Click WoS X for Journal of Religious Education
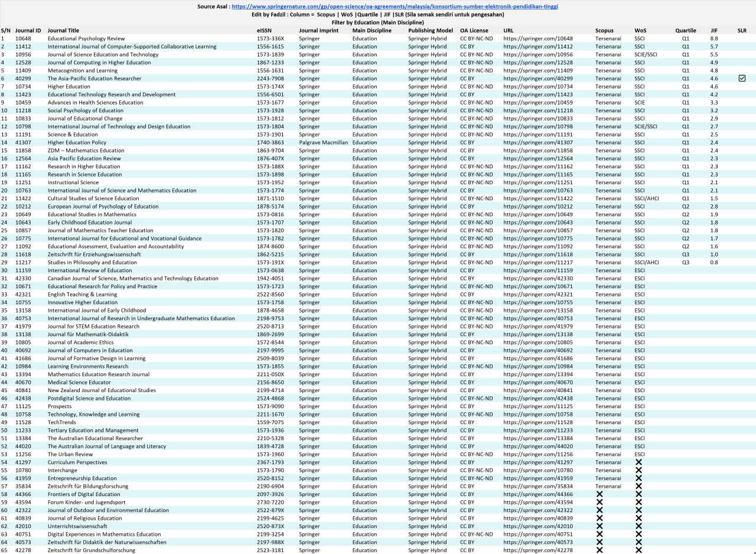 pyautogui.click(x=638, y=518)
